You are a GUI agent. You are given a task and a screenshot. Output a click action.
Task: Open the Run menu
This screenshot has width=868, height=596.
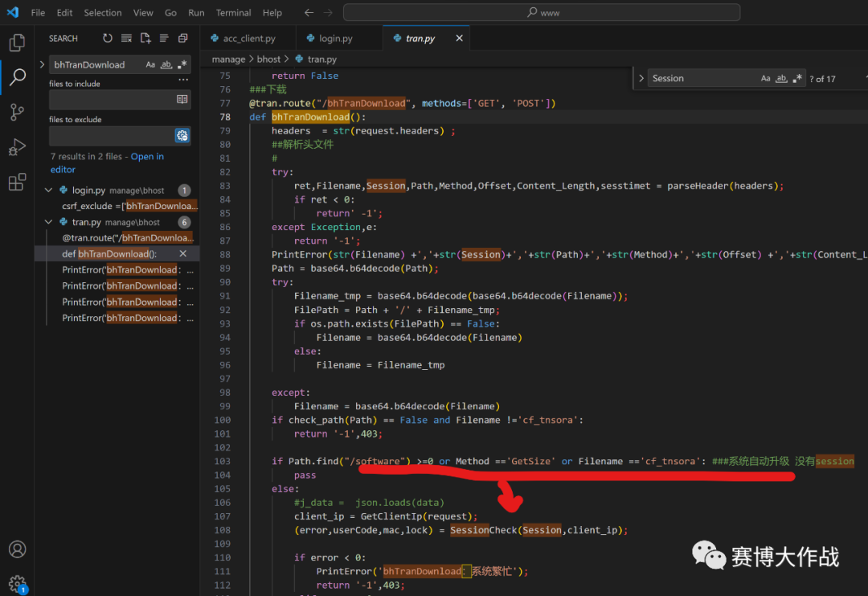tap(196, 13)
